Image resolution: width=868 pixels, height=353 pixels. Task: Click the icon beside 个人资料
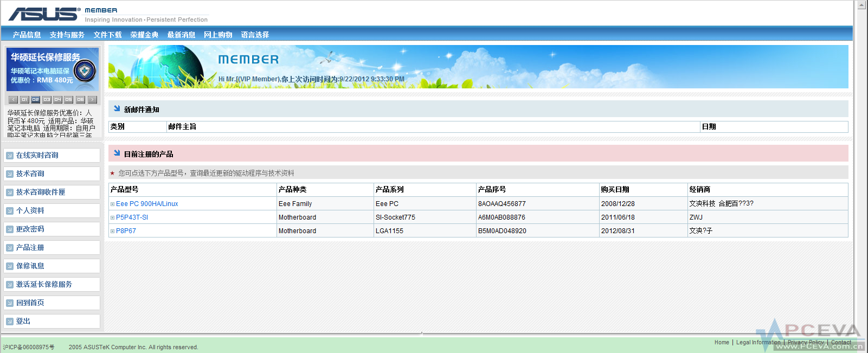pyautogui.click(x=10, y=211)
